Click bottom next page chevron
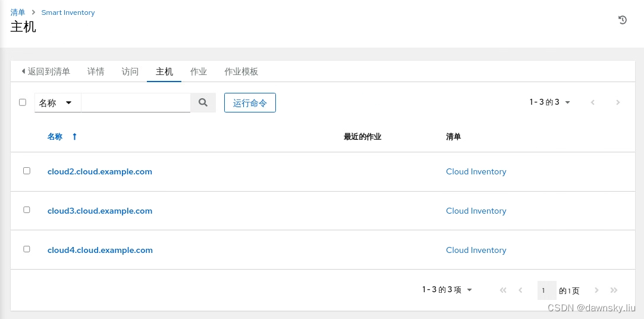 597,290
